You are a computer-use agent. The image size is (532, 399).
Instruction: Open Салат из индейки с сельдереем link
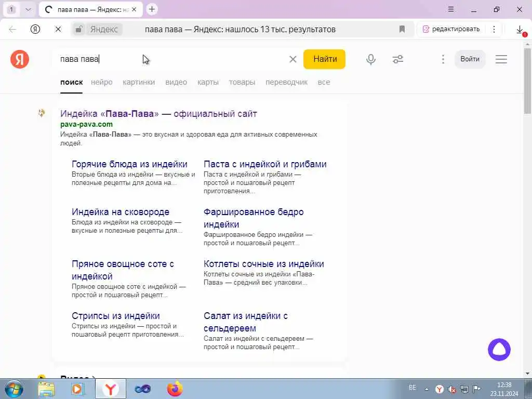[246, 322]
